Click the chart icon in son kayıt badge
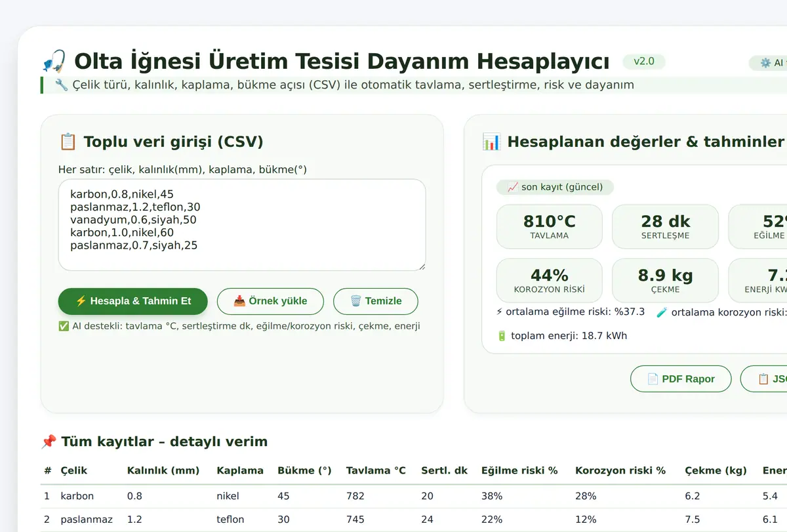The height and width of the screenshot is (532, 787). (513, 187)
